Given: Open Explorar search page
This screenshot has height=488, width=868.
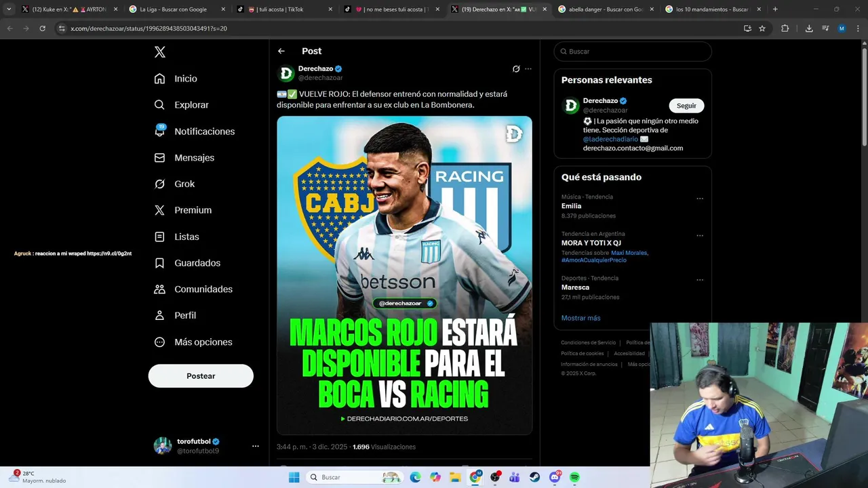Looking at the screenshot, I should (x=181, y=105).
